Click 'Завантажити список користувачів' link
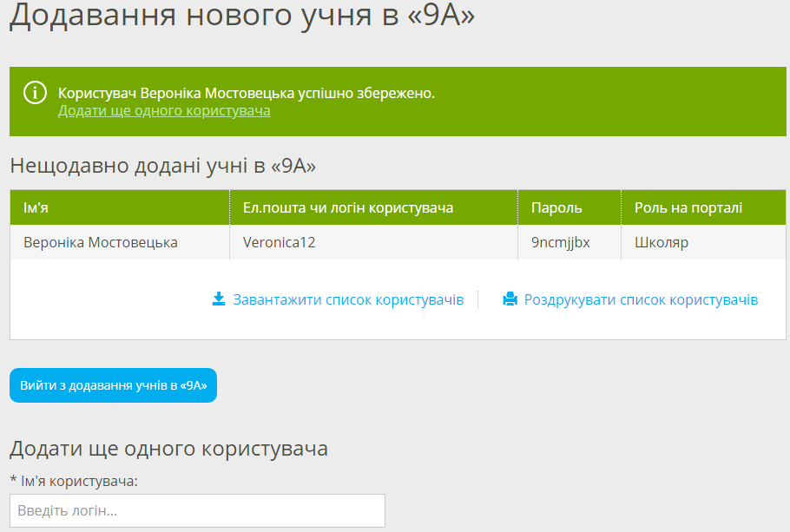Viewport: 790px width, 532px height. (348, 299)
